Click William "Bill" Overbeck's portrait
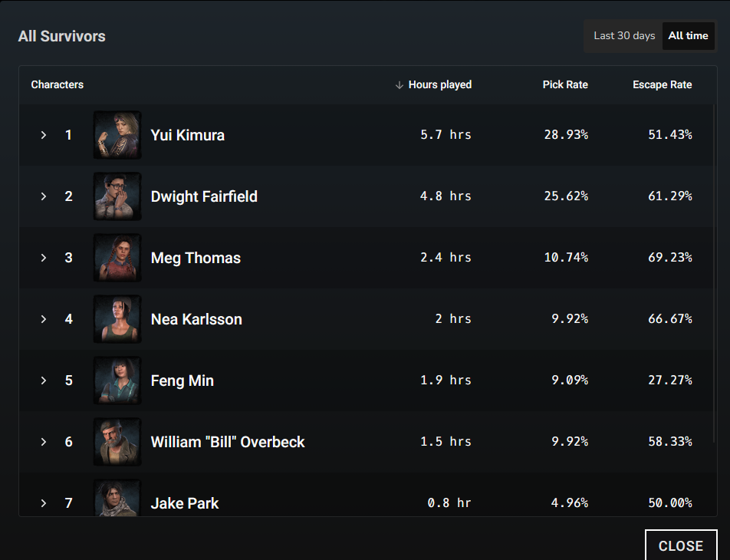This screenshot has height=560, width=730. (117, 442)
